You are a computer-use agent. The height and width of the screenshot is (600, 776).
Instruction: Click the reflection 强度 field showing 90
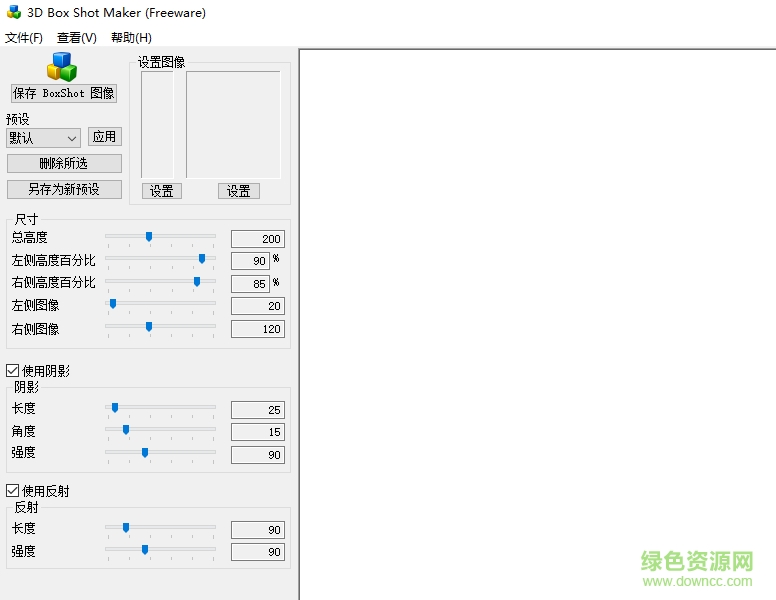click(258, 552)
